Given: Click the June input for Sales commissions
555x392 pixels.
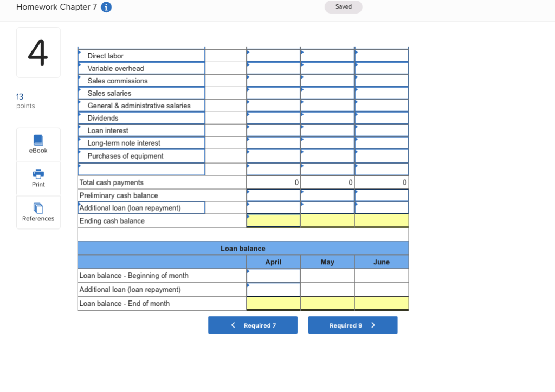Looking at the screenshot, I should click(x=382, y=81).
